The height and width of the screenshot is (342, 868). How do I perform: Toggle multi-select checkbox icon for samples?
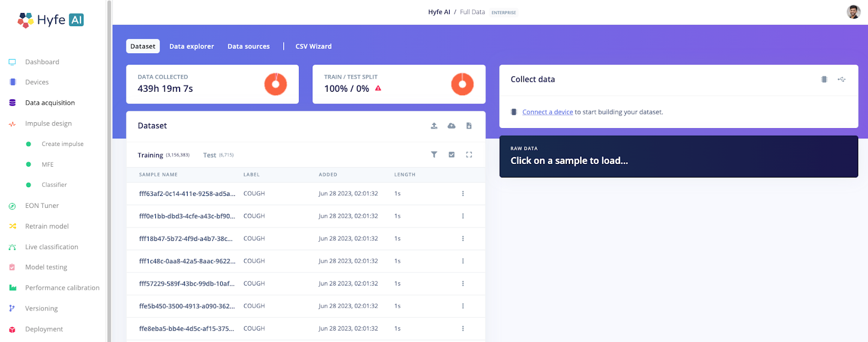[x=451, y=155]
